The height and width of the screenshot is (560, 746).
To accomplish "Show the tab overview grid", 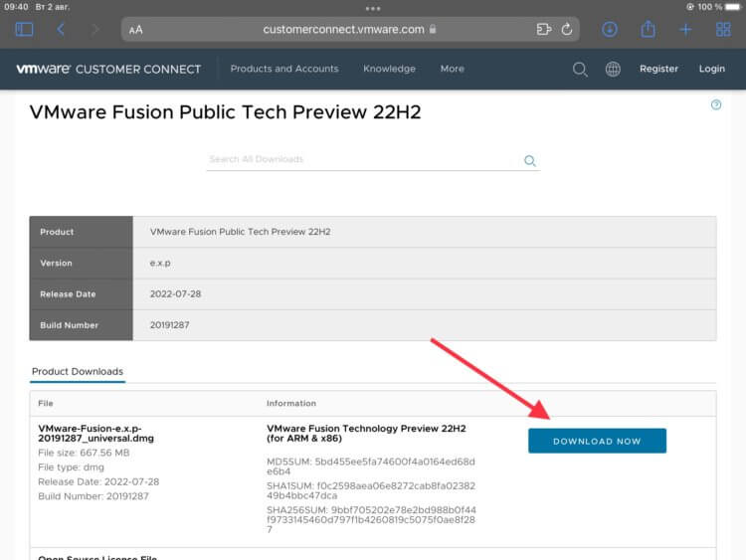I will [723, 29].
